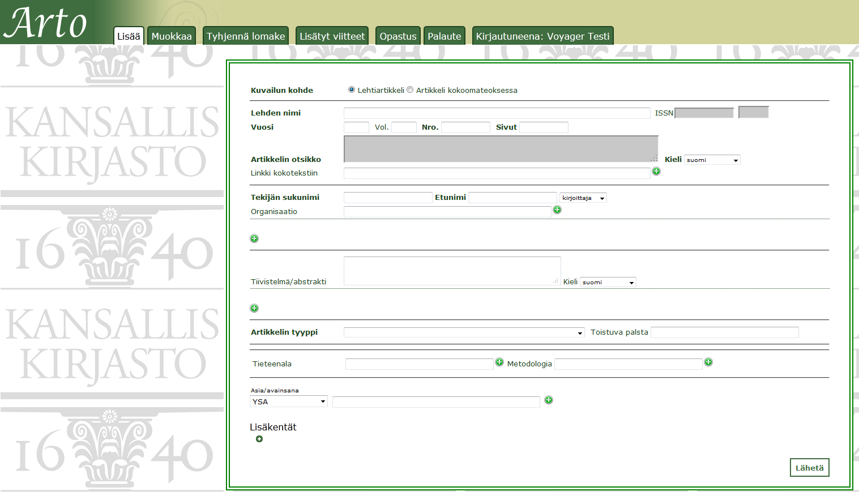Expand Lisäkentät with the dark plus icon
859x504 pixels.
point(259,439)
